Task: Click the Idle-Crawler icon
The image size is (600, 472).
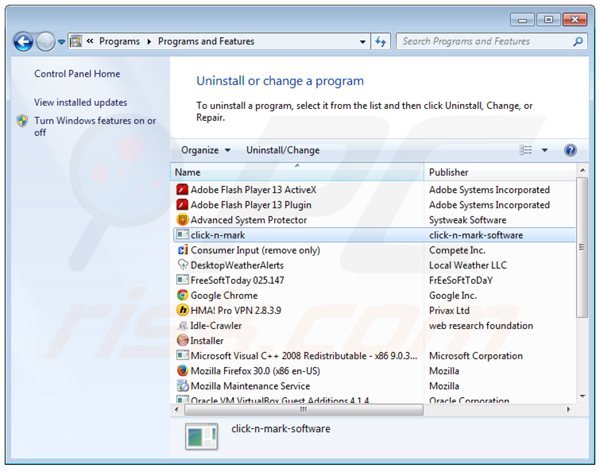Action: click(182, 325)
